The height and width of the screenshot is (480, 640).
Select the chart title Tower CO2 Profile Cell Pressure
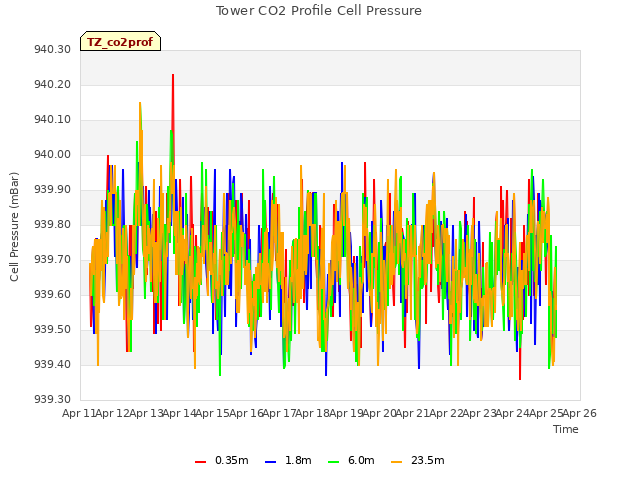[319, 11]
